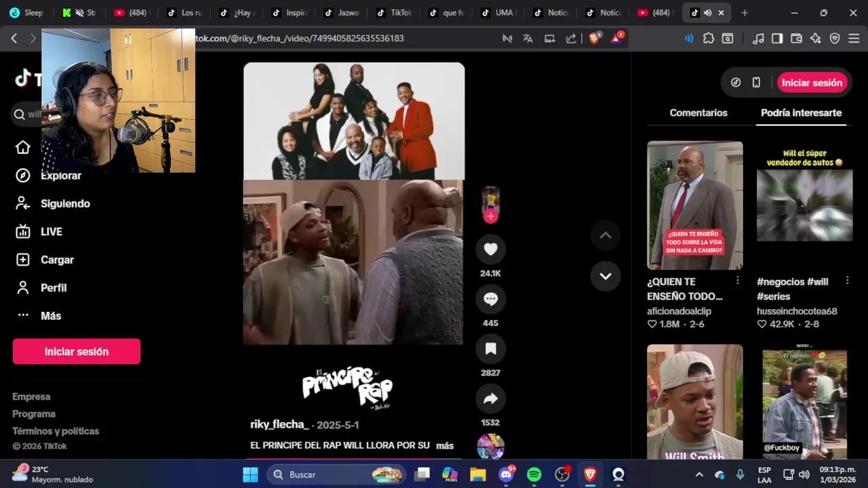Viewport: 868px width, 488px height.
Task: Open Spotify from the taskbar
Action: (x=534, y=474)
